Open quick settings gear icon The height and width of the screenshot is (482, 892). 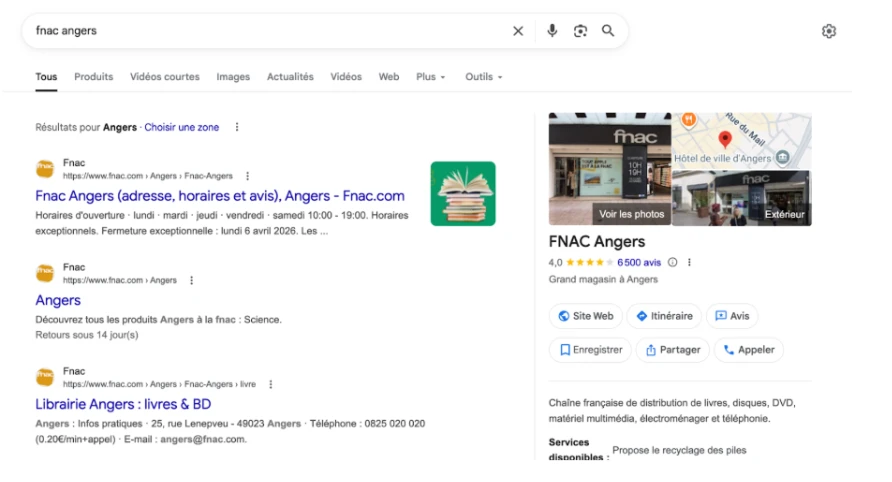pos(829,31)
